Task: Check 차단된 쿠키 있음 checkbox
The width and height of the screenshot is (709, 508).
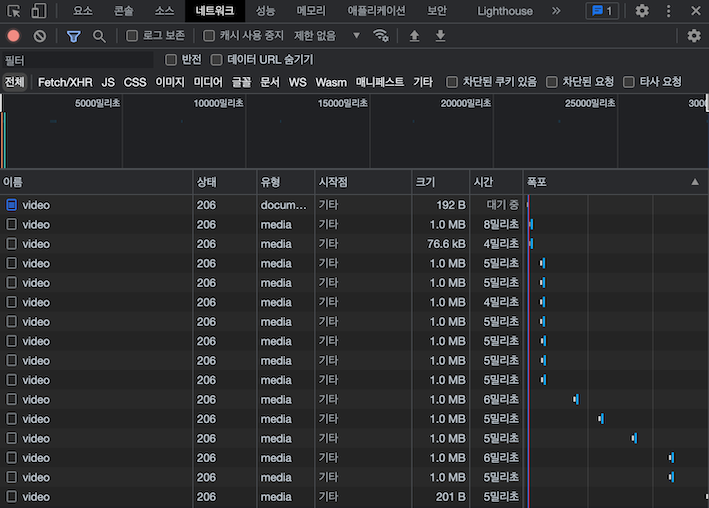Action: tap(452, 82)
